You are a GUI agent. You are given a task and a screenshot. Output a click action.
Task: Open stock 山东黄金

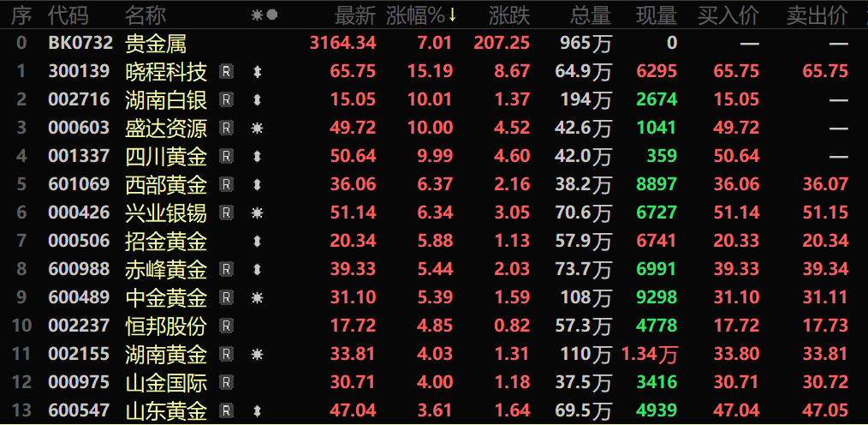166,410
